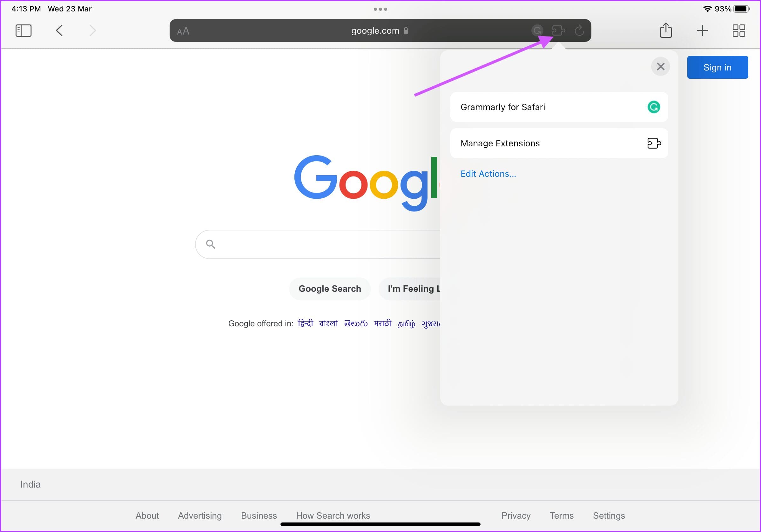Image resolution: width=761 pixels, height=532 pixels.
Task: Tap the green Grammarly logo in popover
Action: (654, 107)
